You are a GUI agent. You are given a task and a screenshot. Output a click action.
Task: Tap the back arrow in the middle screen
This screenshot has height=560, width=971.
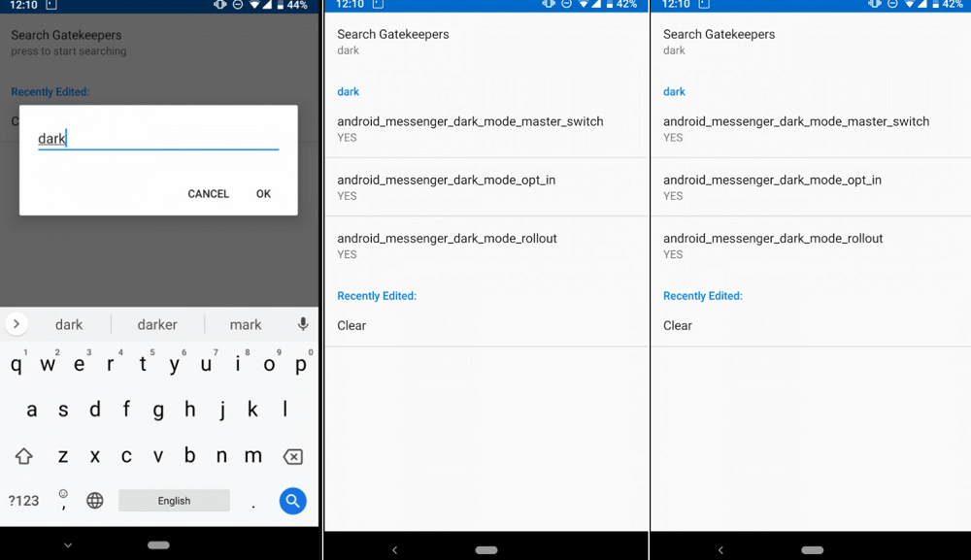pos(394,549)
